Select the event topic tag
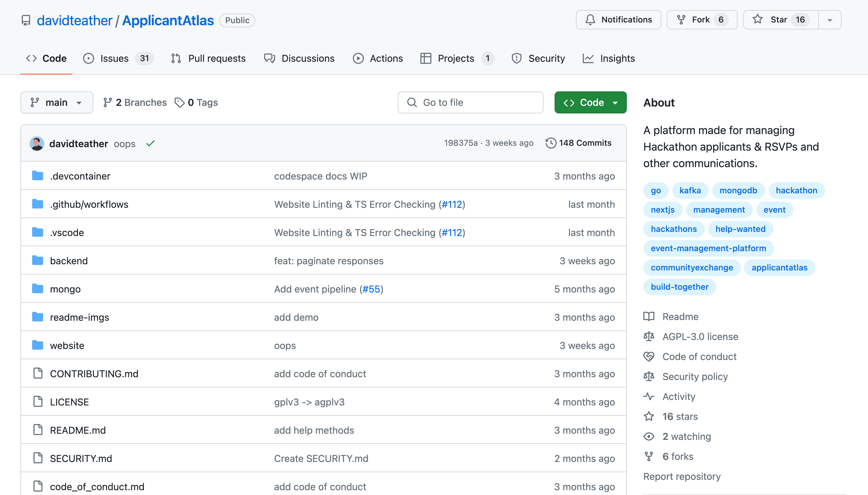The width and height of the screenshot is (868, 495). click(x=775, y=210)
